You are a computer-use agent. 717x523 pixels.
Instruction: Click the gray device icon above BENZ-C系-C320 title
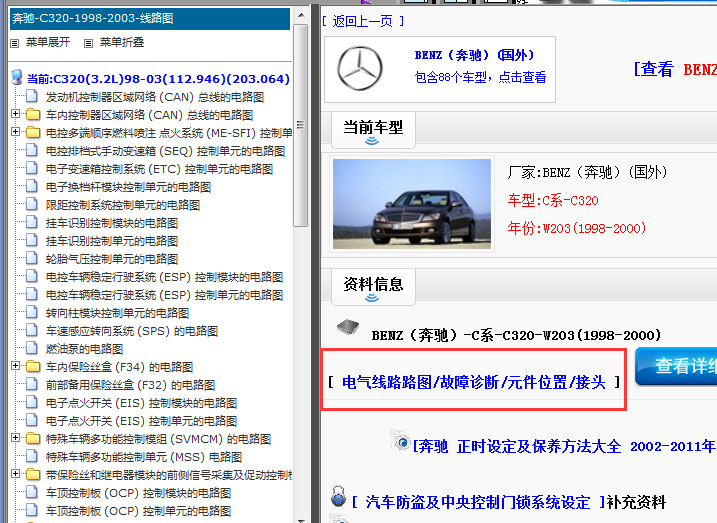(348, 326)
